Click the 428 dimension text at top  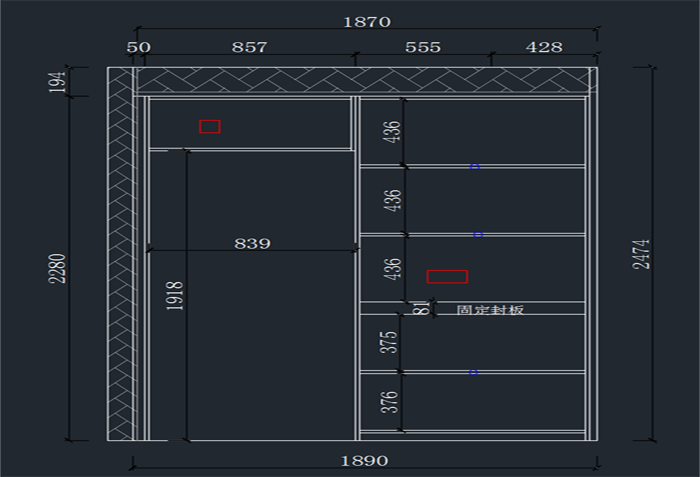(544, 47)
